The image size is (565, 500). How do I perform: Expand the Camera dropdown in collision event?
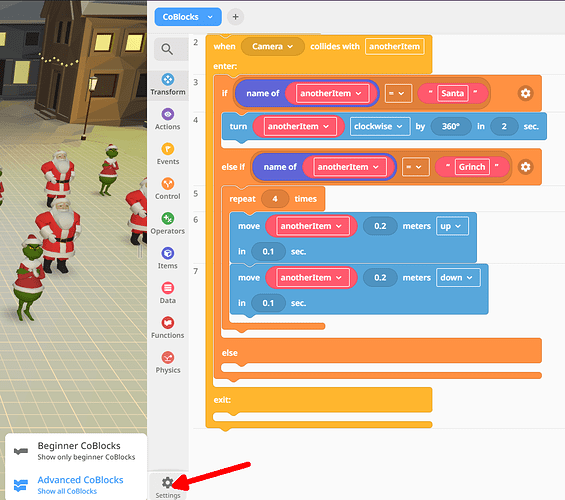[x=273, y=46]
